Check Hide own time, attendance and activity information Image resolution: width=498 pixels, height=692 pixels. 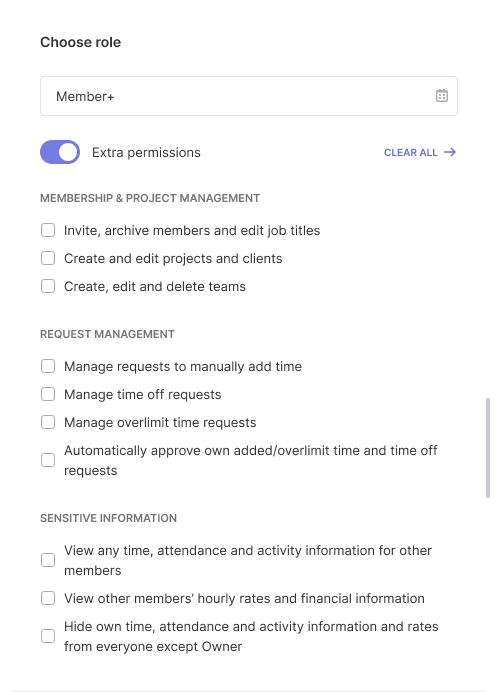(48, 636)
